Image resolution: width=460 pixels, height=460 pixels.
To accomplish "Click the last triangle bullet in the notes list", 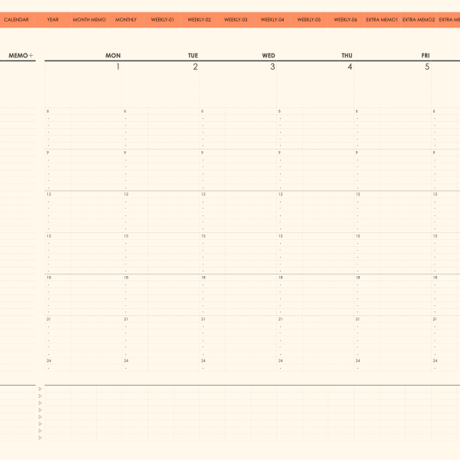I will tap(40, 438).
